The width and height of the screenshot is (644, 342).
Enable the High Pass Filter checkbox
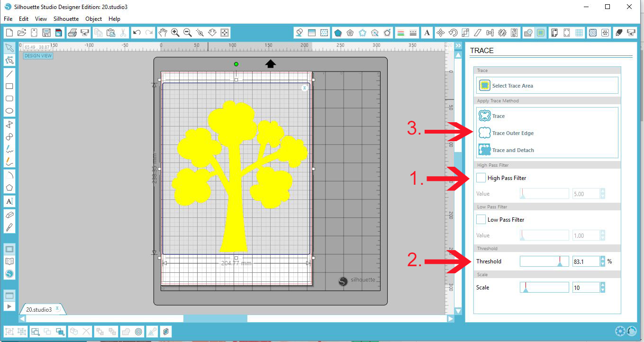click(481, 177)
